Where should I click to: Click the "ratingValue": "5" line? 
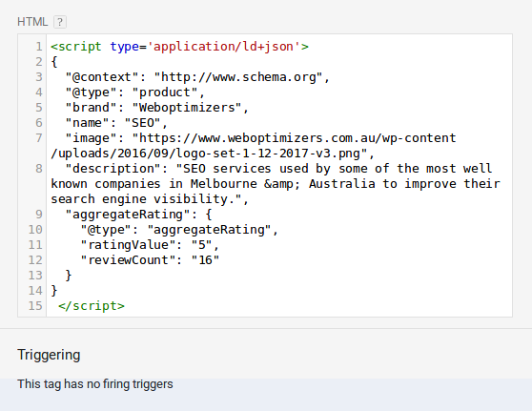(x=150, y=245)
